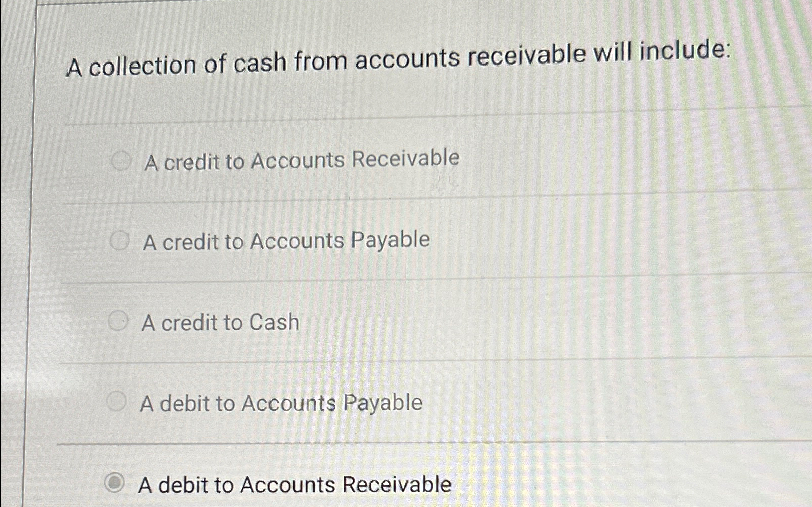Click the 'A credit to Accounts Receivable' answer text
The height and width of the screenshot is (507, 812).
(301, 159)
